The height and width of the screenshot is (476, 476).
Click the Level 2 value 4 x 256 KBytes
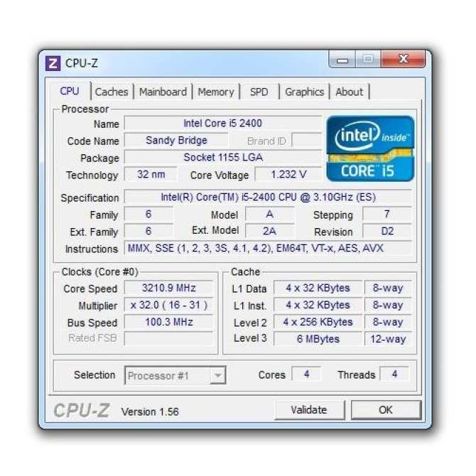click(318, 322)
